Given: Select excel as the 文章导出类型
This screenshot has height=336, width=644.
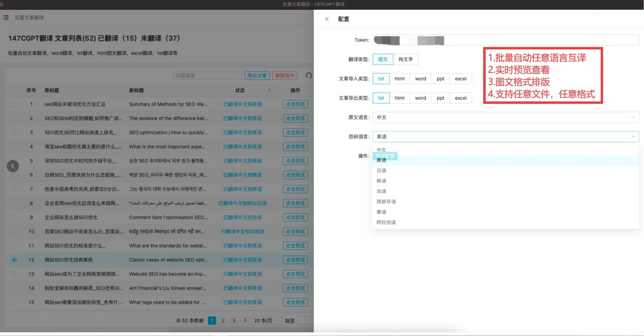Looking at the screenshot, I should pos(460,98).
